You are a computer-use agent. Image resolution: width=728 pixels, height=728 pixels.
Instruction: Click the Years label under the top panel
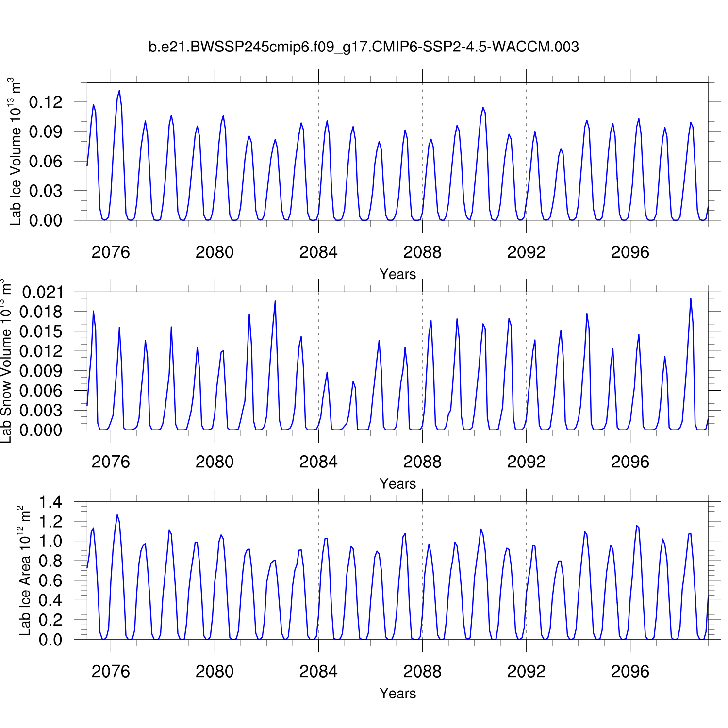click(397, 274)
